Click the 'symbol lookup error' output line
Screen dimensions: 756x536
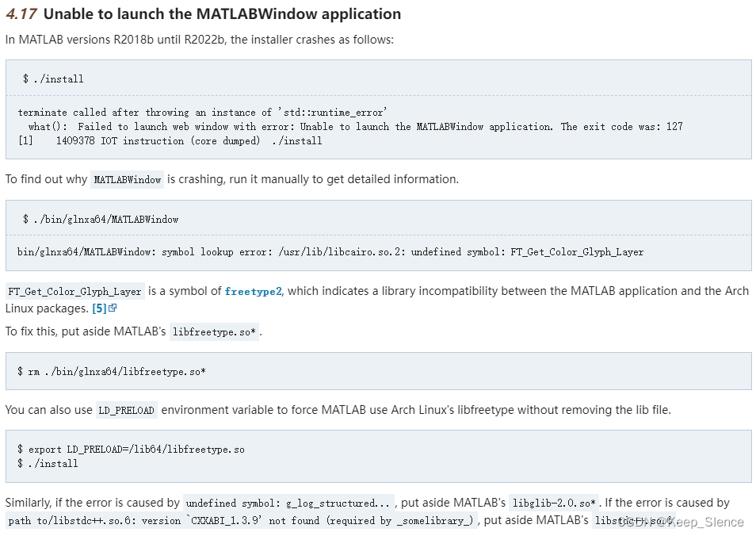click(330, 252)
